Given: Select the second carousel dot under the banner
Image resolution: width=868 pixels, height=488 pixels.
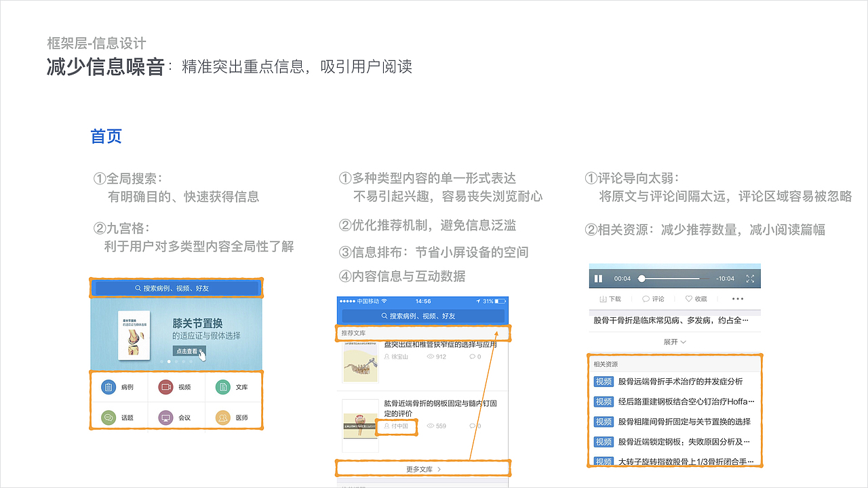Looking at the screenshot, I should tap(168, 361).
